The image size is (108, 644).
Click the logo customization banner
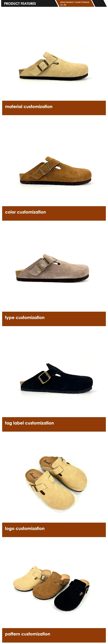[54, 530]
